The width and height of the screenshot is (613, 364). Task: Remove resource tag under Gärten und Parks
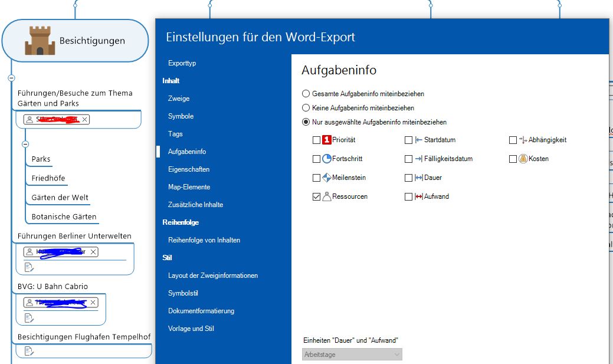point(85,120)
